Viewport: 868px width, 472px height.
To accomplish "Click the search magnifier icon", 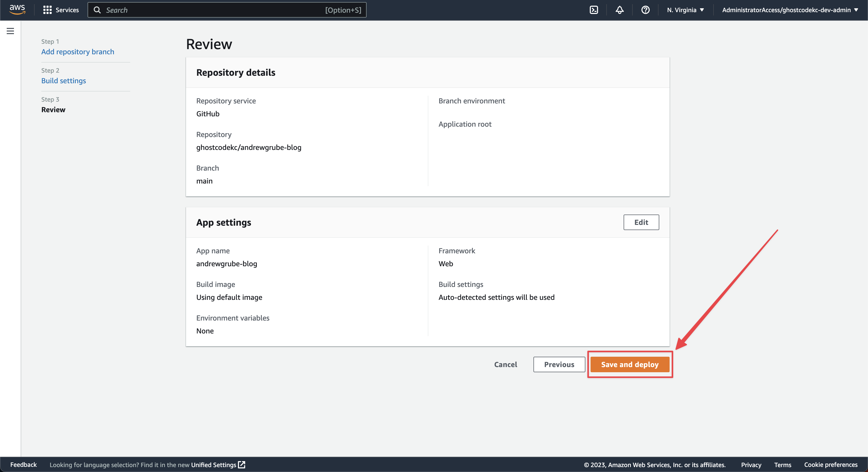I will coord(97,10).
